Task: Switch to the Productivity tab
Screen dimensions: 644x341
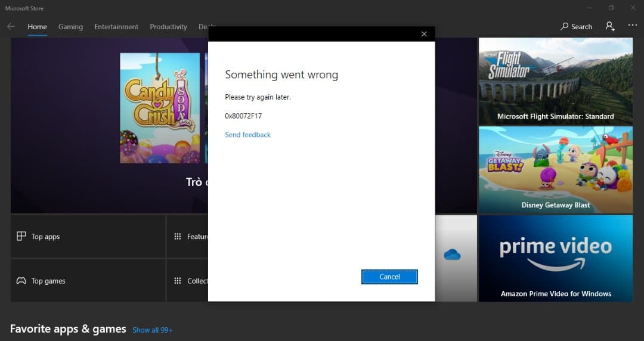Action: tap(168, 27)
